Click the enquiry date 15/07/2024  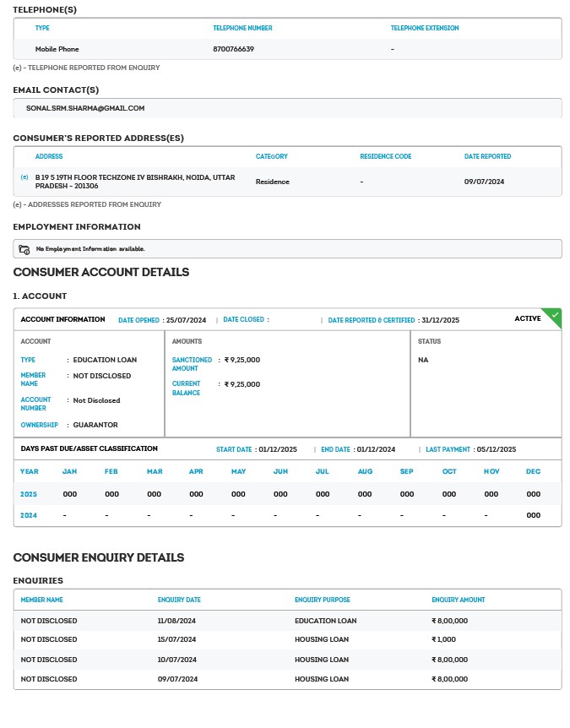click(x=176, y=640)
